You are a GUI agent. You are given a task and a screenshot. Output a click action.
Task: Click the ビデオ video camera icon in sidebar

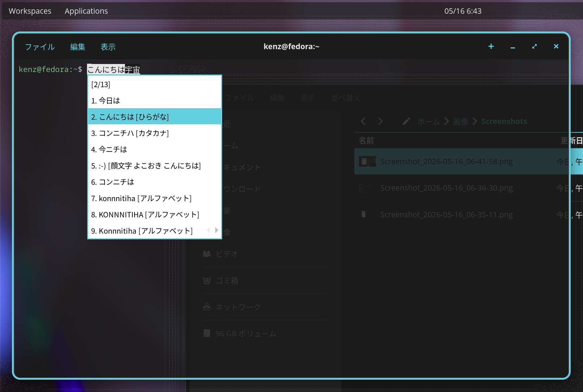pos(207,254)
